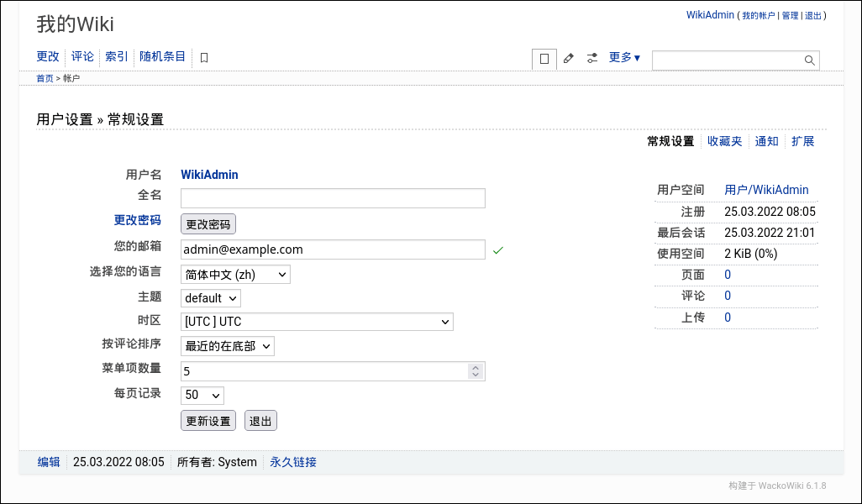
Task: Switch to the 通知 tab
Action: pyautogui.click(x=766, y=141)
